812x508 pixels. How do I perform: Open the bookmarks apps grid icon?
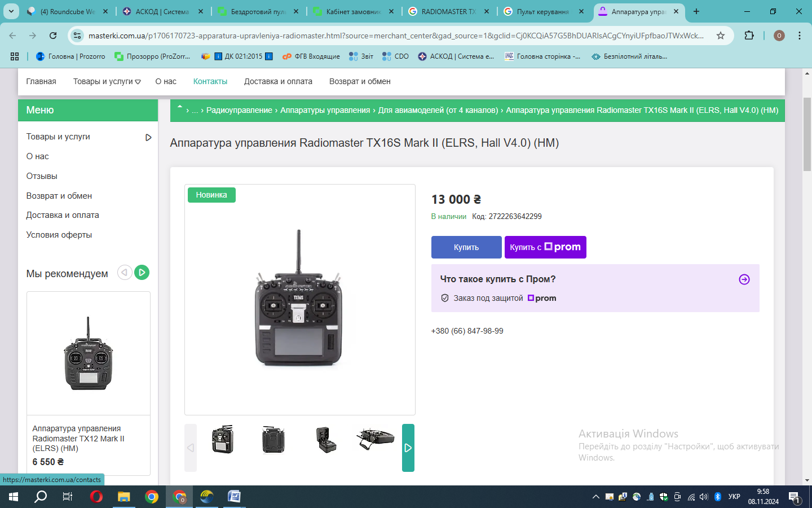point(15,56)
